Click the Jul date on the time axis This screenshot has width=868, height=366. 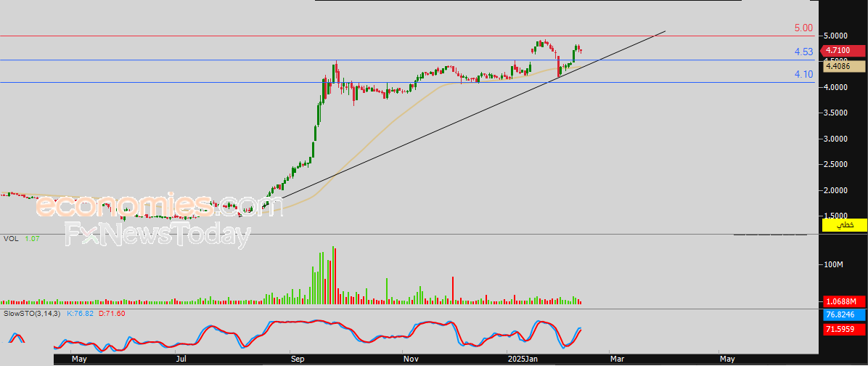(181, 359)
